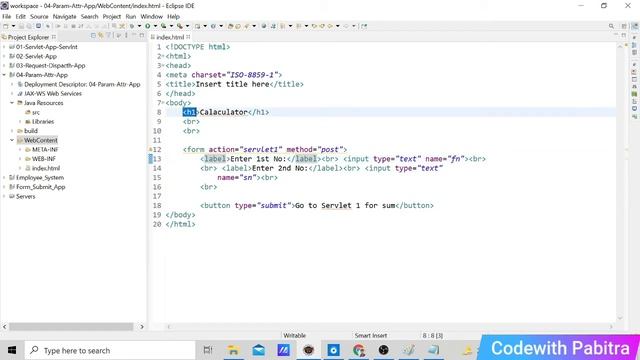Toggle code folding for the body tag line
The height and width of the screenshot is (360, 640).
point(163,103)
